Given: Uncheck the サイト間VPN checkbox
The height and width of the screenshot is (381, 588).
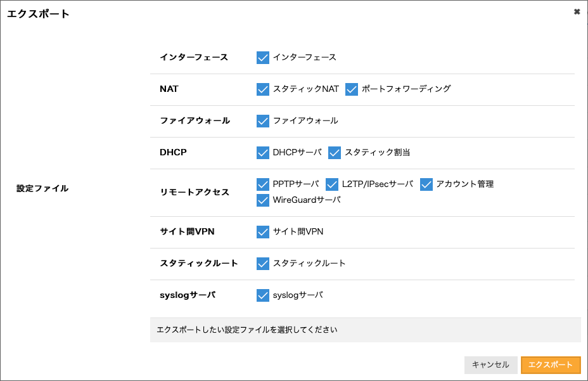Looking at the screenshot, I should 263,232.
